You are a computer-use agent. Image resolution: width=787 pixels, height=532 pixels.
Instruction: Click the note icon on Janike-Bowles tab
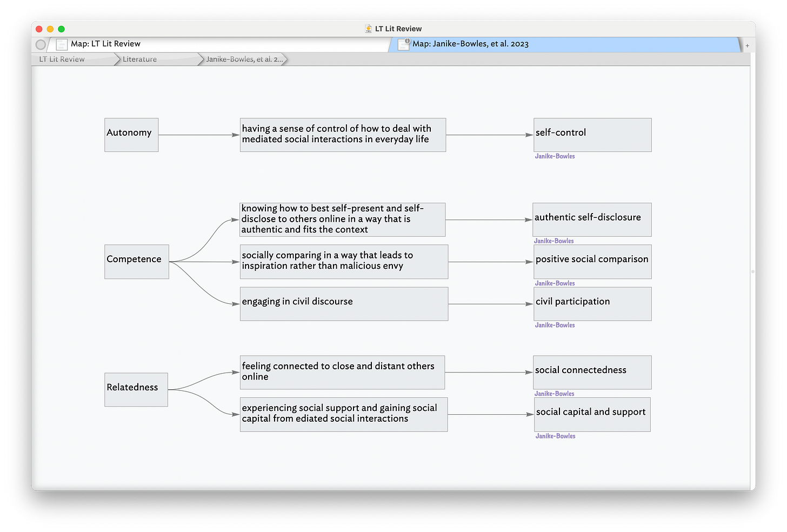(x=404, y=44)
